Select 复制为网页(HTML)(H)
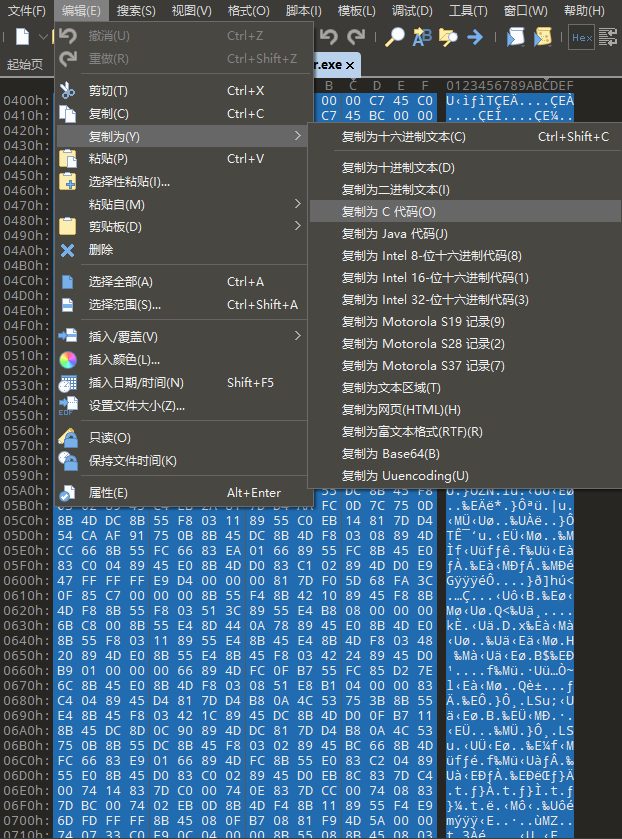Viewport: 622px width, 839px height. pyautogui.click(x=465, y=410)
